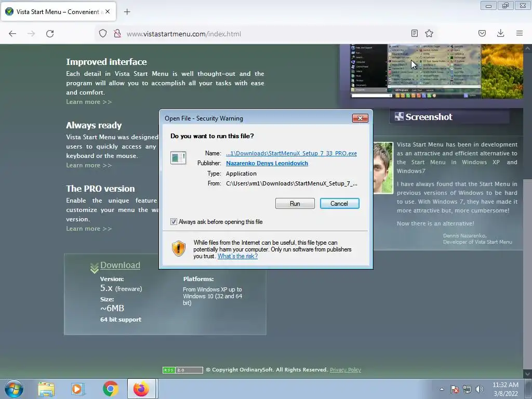Open Windows Explorer from taskbar
This screenshot has height=399, width=532.
pyautogui.click(x=46, y=389)
